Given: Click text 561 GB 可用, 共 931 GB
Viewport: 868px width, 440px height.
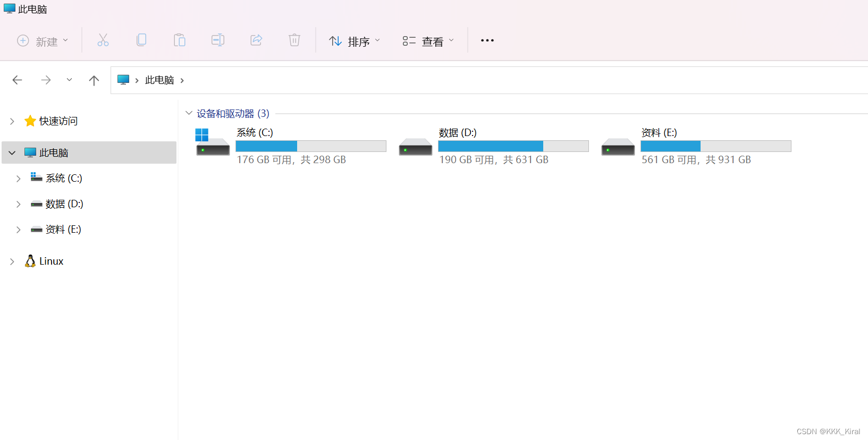Looking at the screenshot, I should (696, 160).
